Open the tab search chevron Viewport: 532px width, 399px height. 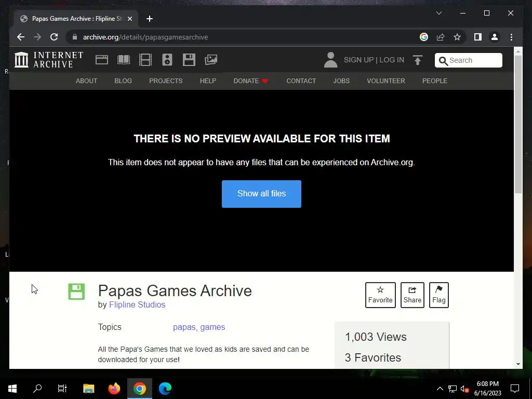click(x=438, y=13)
